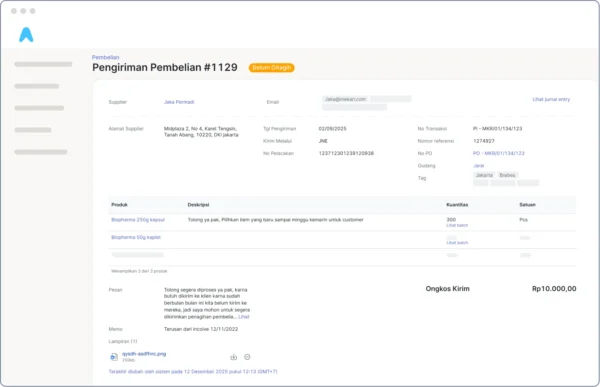Select the first sidebar menu item

pos(43,64)
